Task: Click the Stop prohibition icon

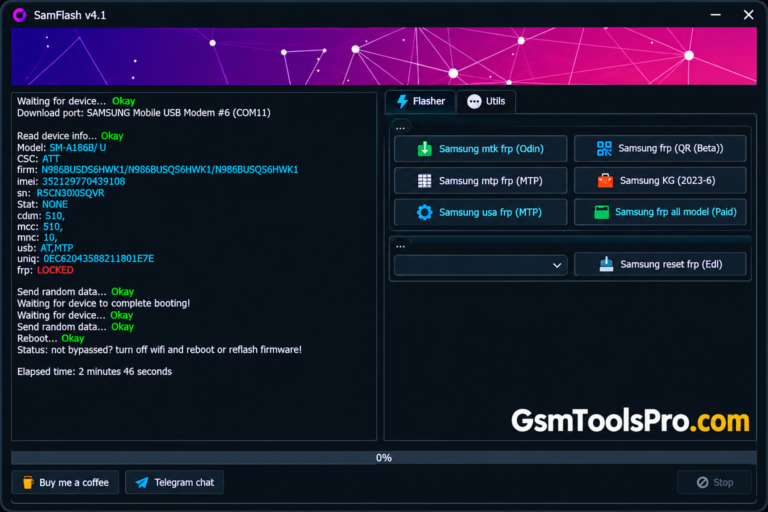Action: coord(702,483)
